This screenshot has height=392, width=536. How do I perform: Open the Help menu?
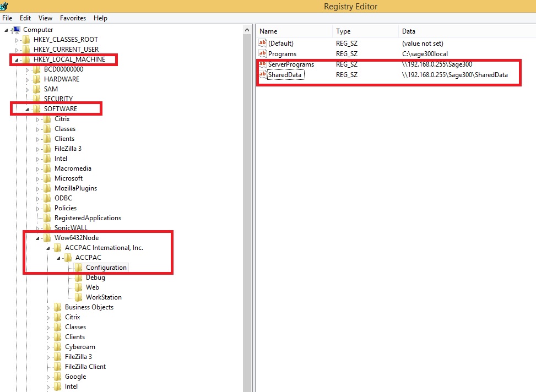[x=100, y=18]
